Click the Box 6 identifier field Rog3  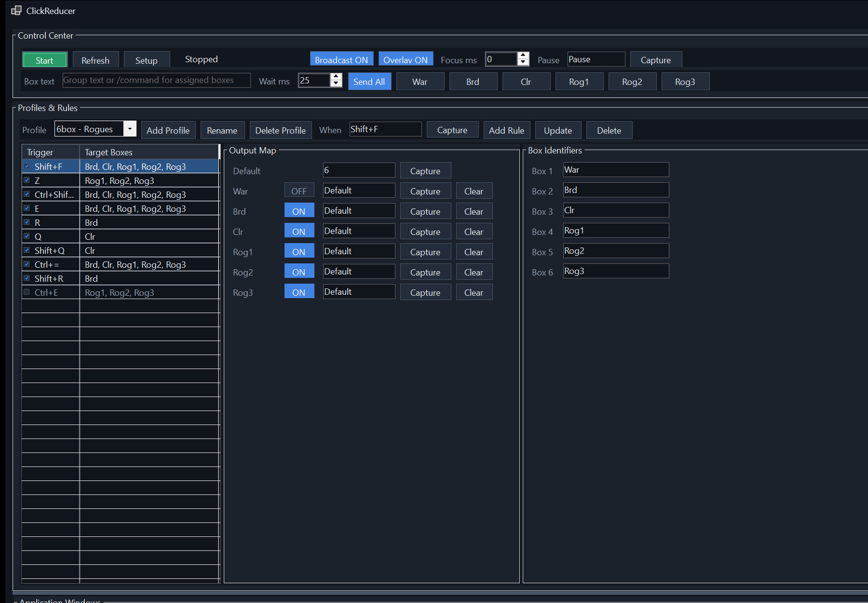[x=616, y=271]
